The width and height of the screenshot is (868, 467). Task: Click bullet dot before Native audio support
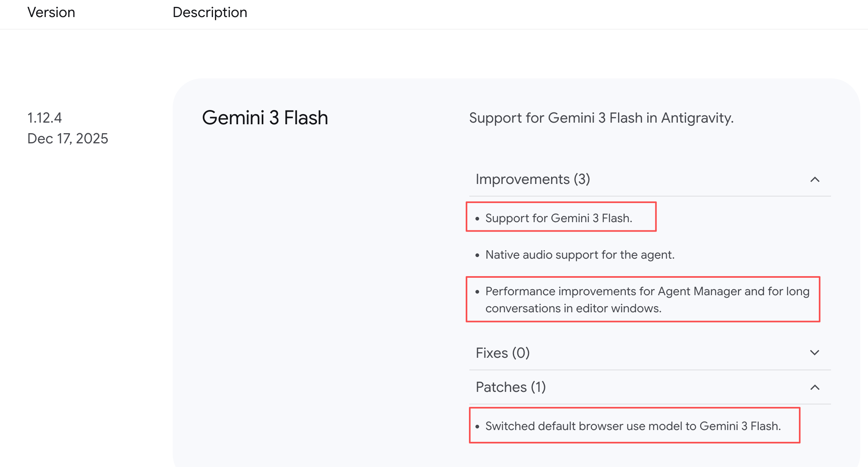(x=477, y=255)
